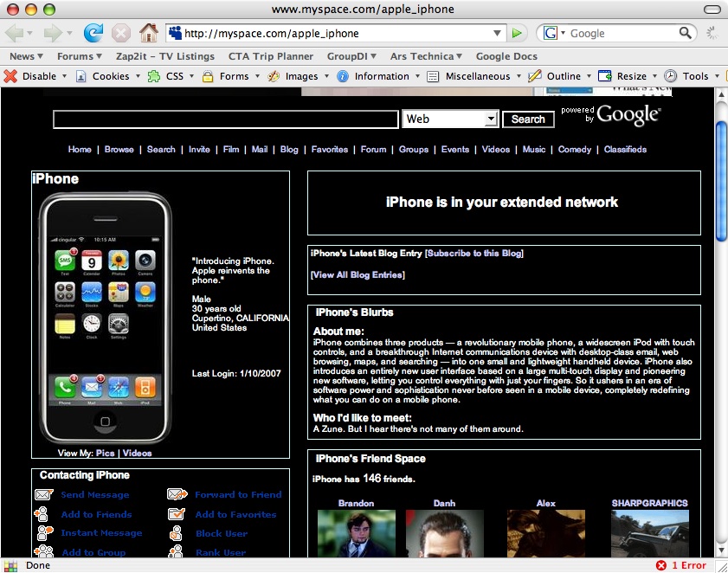728x573 pixels.
Task: Open the Forward button history dropdown arrow
Action: pos(69,33)
